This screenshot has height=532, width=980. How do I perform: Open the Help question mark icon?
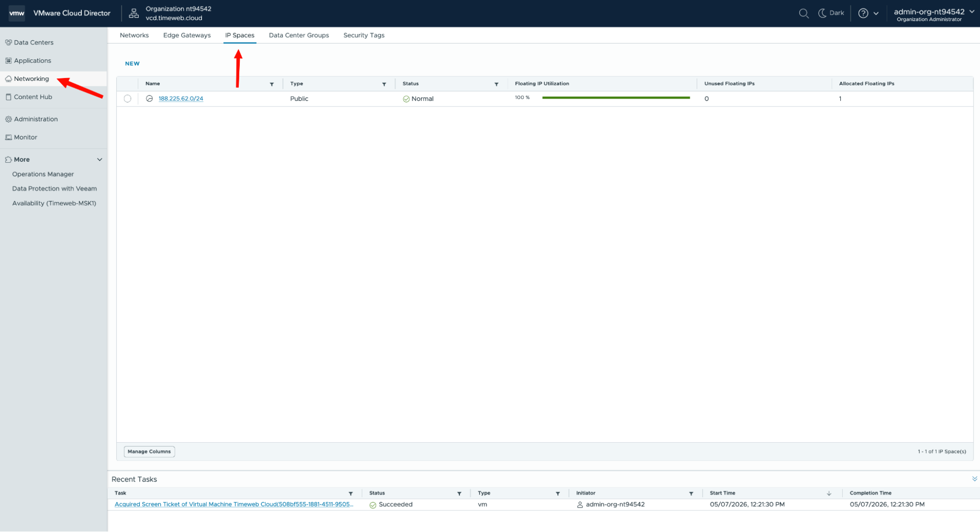pos(863,13)
